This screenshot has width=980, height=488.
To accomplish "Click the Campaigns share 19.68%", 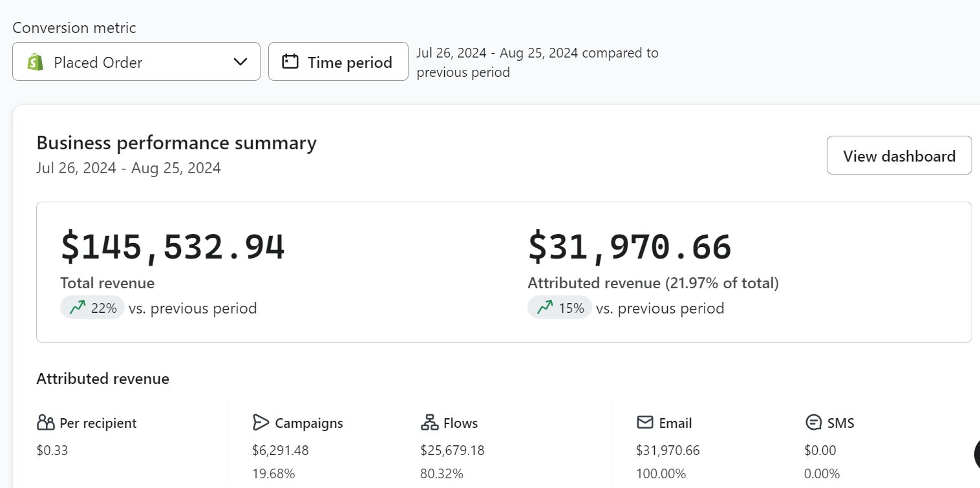I will (273, 474).
